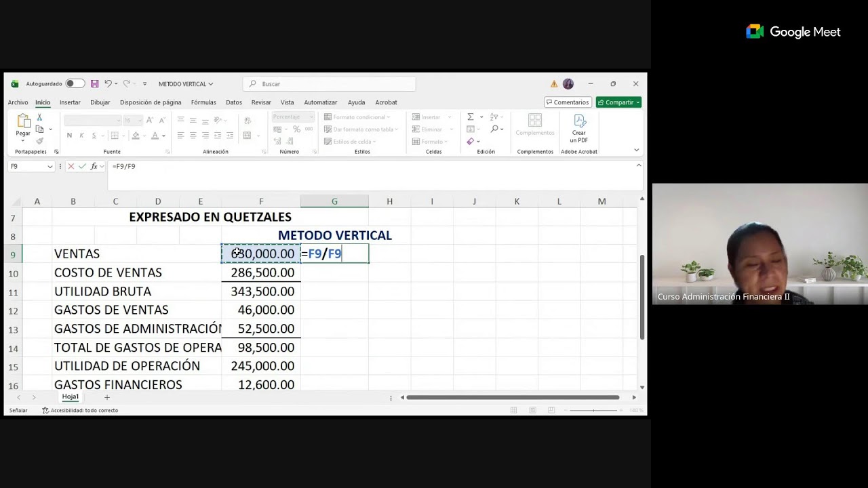Expand the formula bar chevron
Screen dimensions: 868x488
click(638, 165)
